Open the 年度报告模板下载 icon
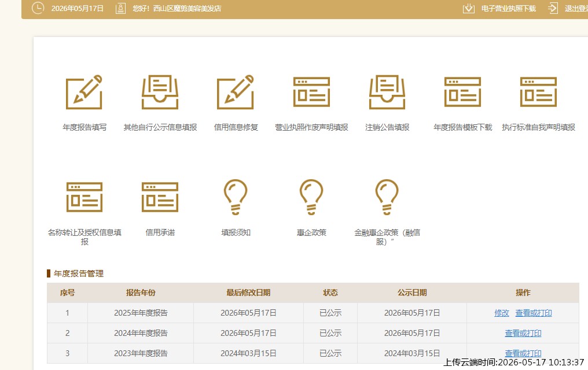This screenshot has height=370, width=588. tap(463, 92)
